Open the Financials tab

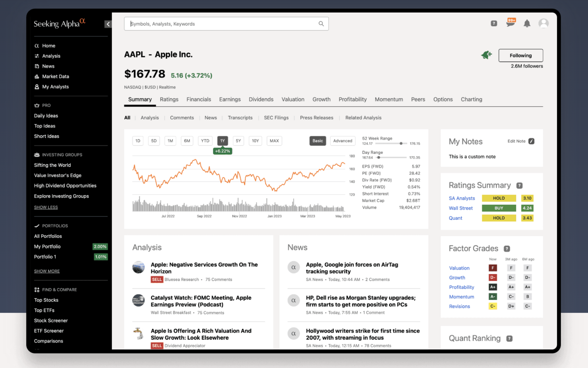[199, 99]
